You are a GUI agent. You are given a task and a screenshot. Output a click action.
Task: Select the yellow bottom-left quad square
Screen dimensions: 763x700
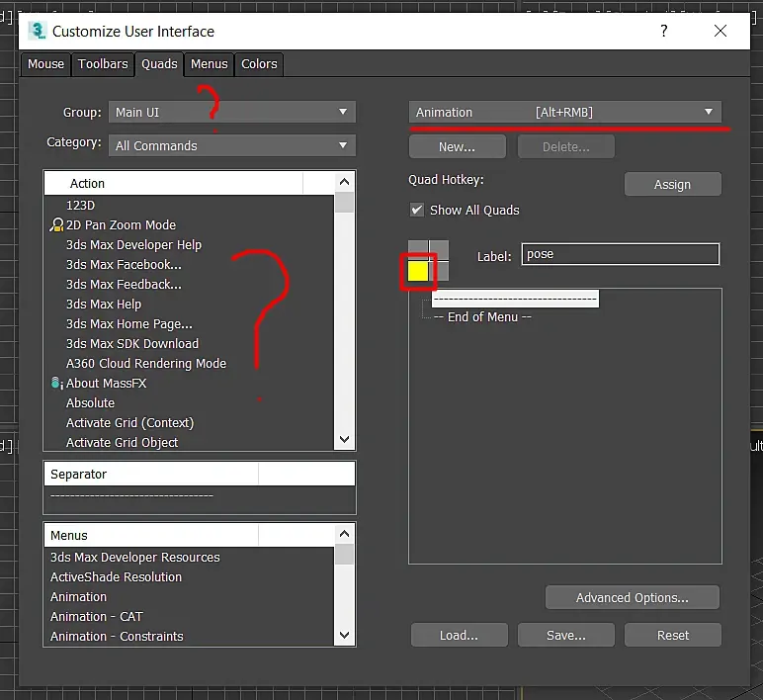[418, 271]
